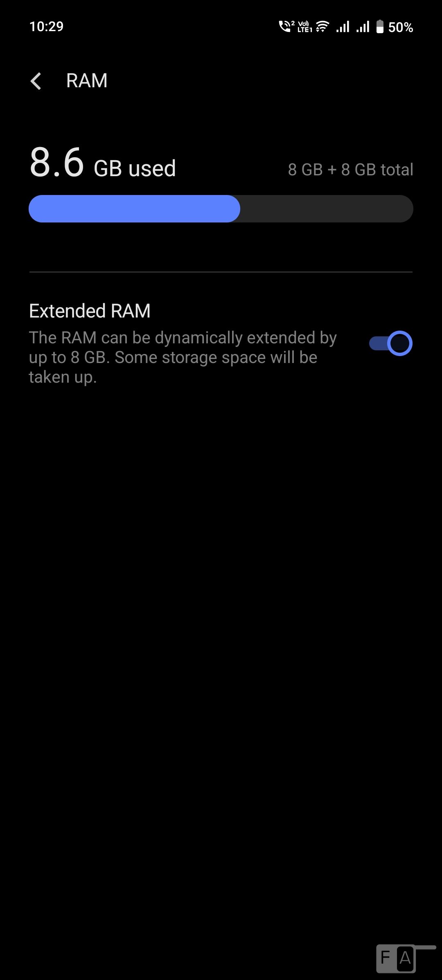Tap the FA watermark logo
The width and height of the screenshot is (442, 980).
396,958
